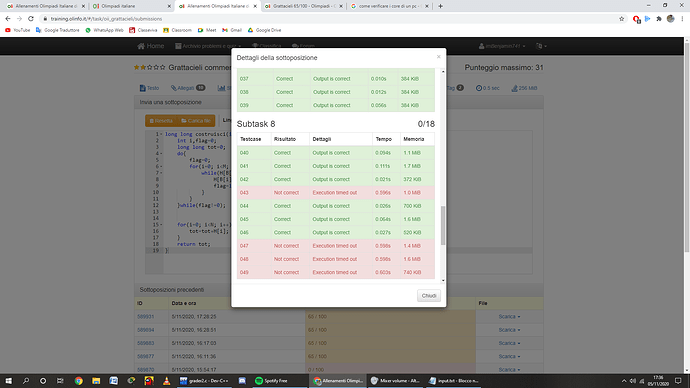690x388 pixels.
Task: Open Google Traduttore bookmark
Action: (x=58, y=30)
